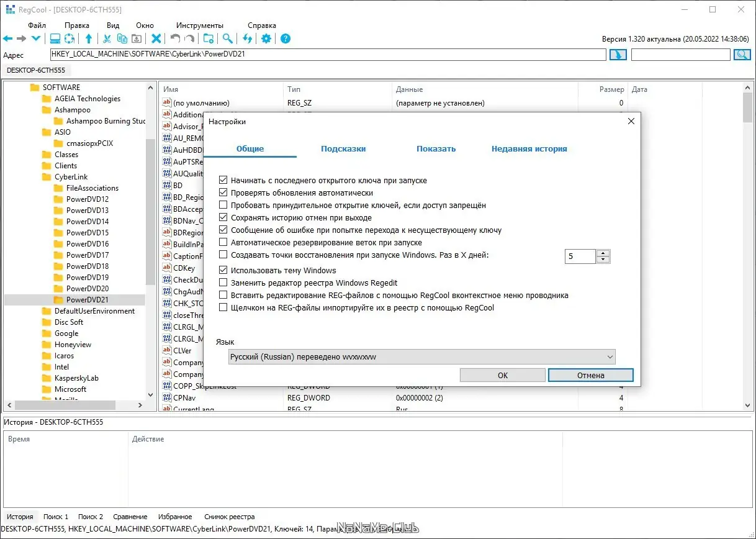This screenshot has height=539, width=756.
Task: Open settings via gear icon
Action: pos(266,38)
